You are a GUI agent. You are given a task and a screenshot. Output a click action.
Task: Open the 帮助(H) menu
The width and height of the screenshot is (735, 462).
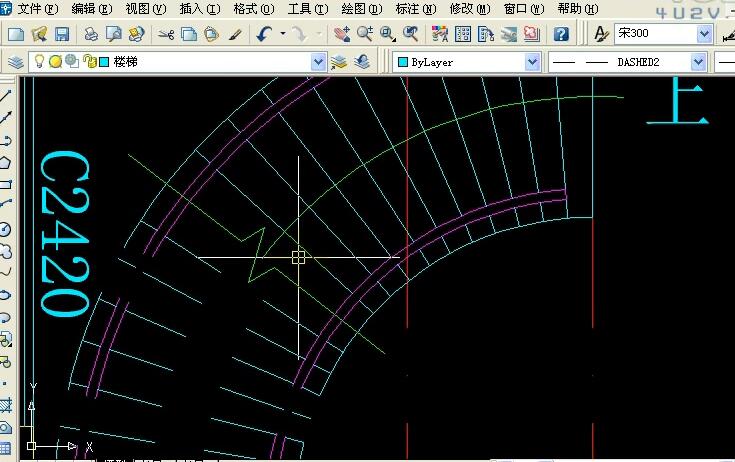pyautogui.click(x=578, y=9)
